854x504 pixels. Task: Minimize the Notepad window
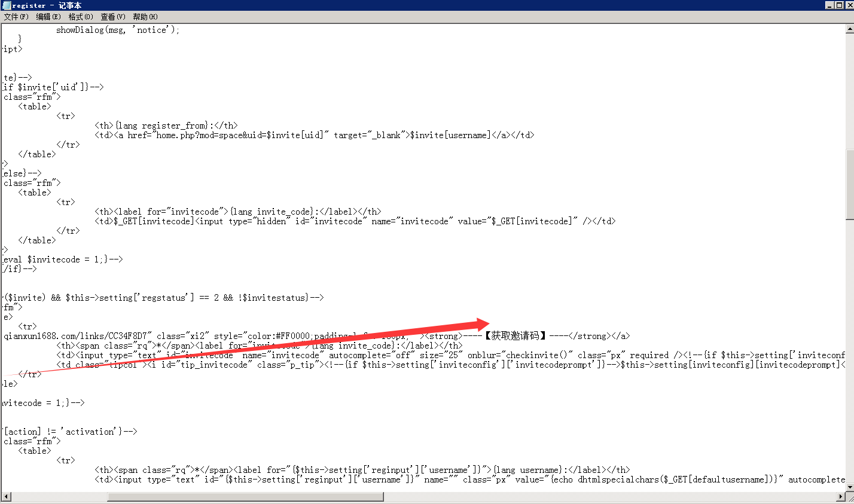pyautogui.click(x=829, y=5)
